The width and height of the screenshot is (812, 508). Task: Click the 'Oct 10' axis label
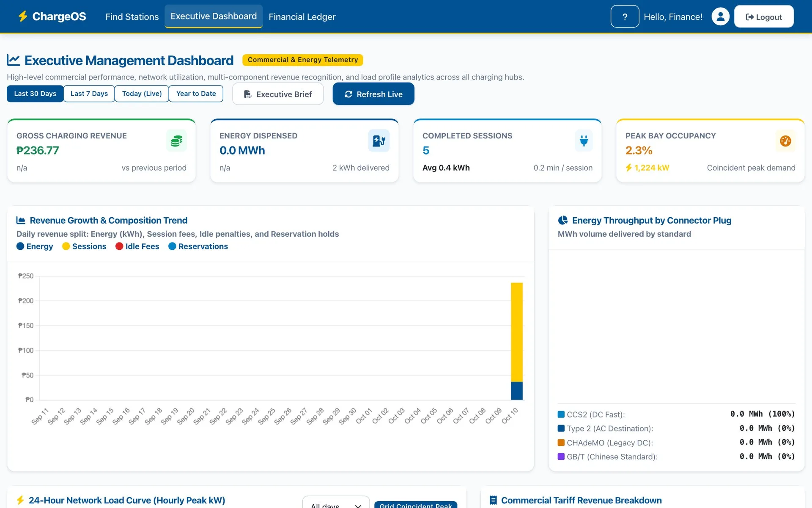[x=510, y=415]
